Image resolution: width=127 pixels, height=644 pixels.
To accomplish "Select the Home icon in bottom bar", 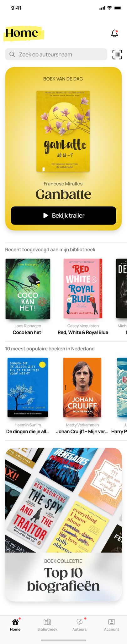I will click(15, 622).
